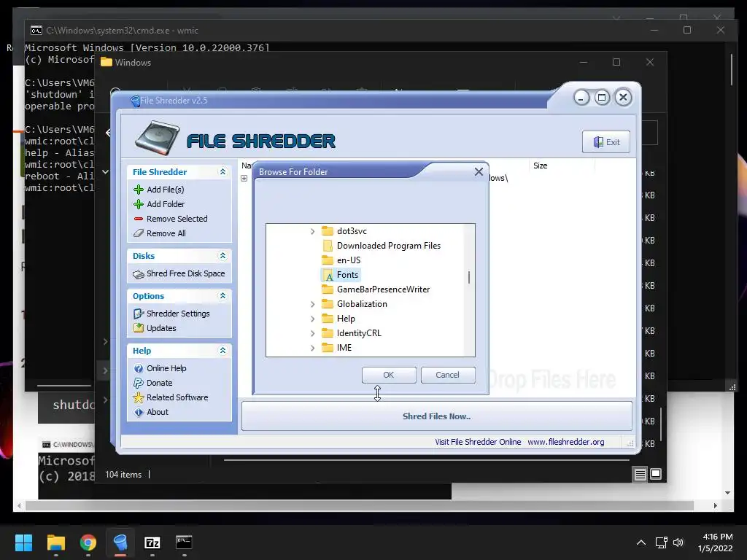Click the red minus Remove Selected icon

139,219
